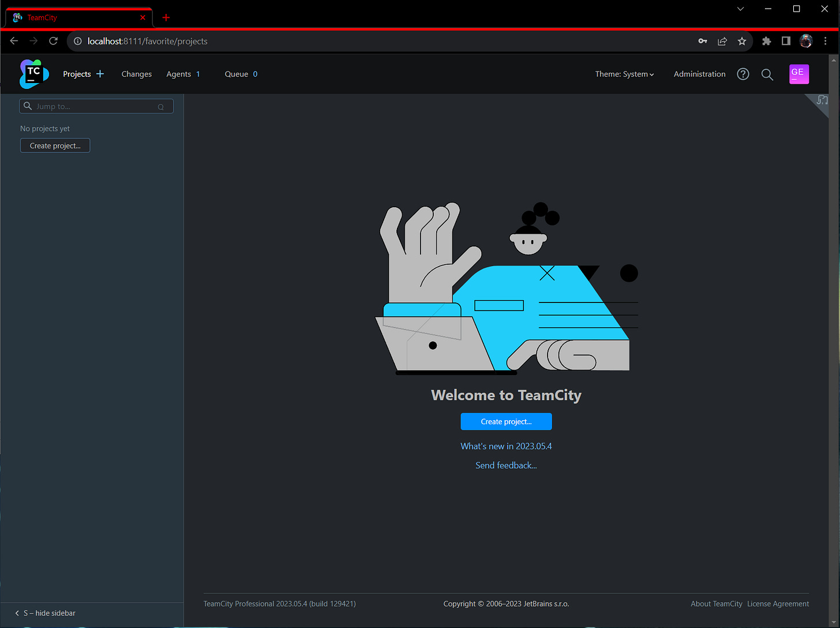Focus the Jump to search field

click(96, 106)
